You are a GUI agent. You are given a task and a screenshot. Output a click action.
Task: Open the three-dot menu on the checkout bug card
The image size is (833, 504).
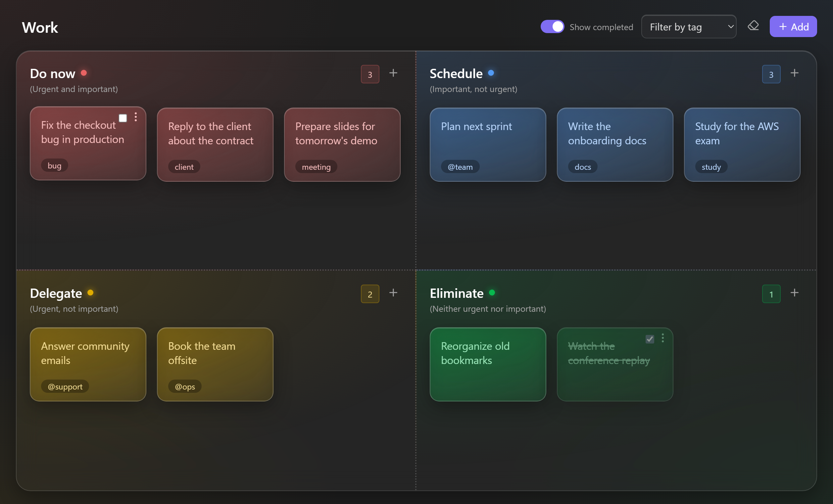point(135,117)
